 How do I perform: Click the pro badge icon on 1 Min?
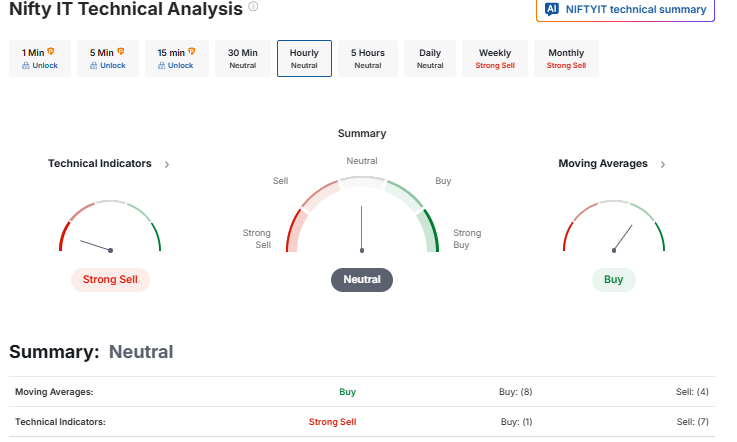pyautogui.click(x=51, y=51)
